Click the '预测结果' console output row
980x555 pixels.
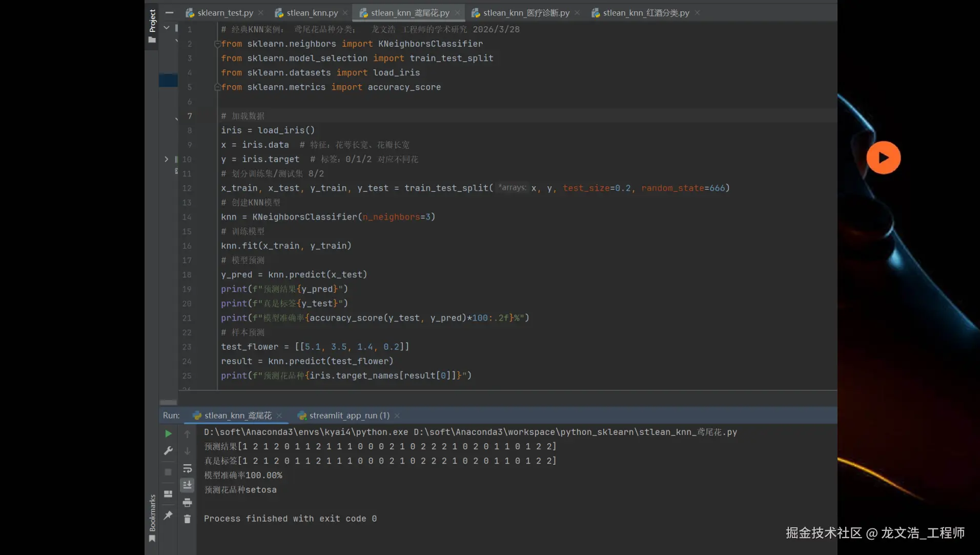coord(380,446)
